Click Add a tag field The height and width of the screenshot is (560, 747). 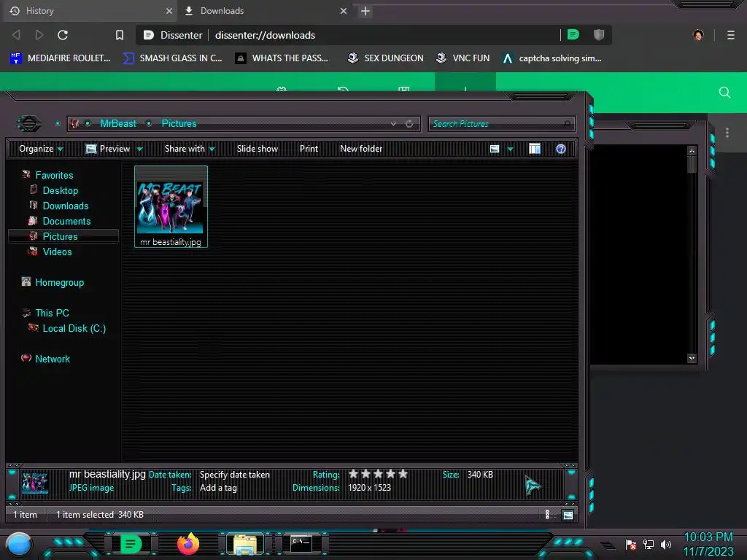tap(218, 488)
